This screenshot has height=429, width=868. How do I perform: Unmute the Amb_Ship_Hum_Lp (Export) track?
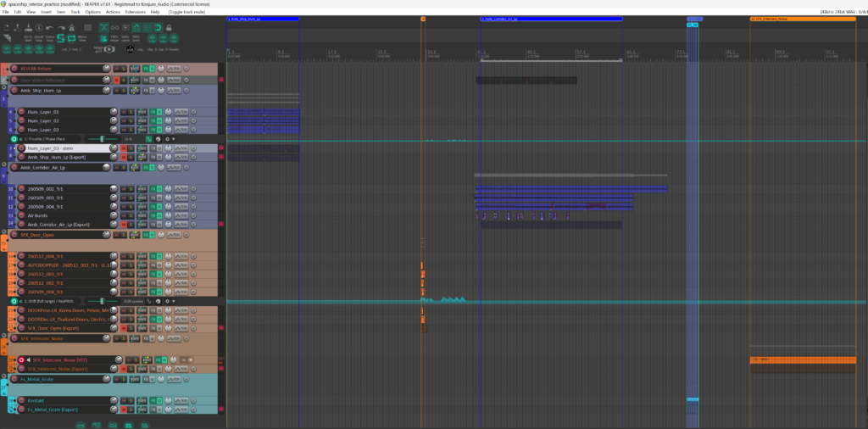click(x=124, y=157)
